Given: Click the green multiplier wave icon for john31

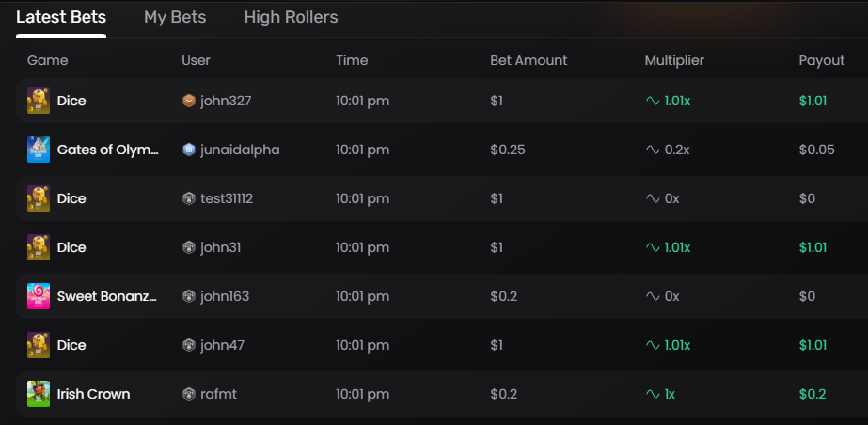Looking at the screenshot, I should tap(653, 247).
